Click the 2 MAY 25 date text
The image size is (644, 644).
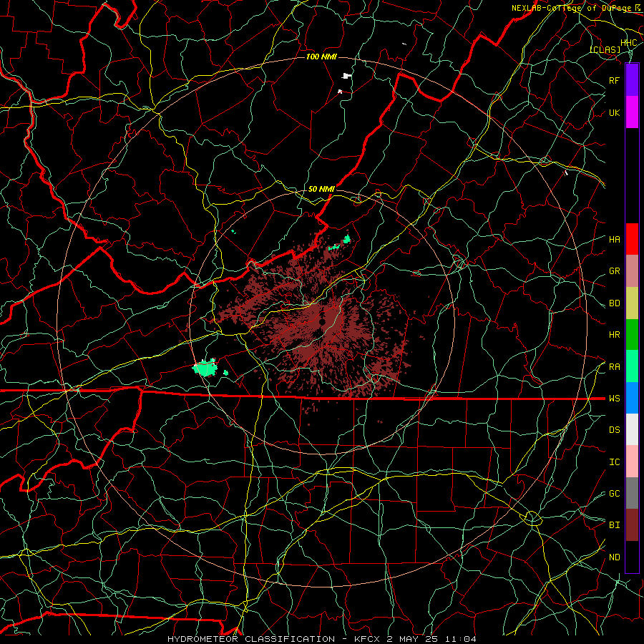pos(412,639)
